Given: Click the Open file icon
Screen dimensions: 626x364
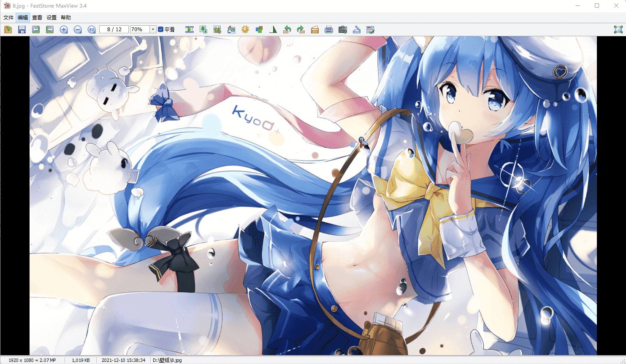Looking at the screenshot, I should coord(8,30).
